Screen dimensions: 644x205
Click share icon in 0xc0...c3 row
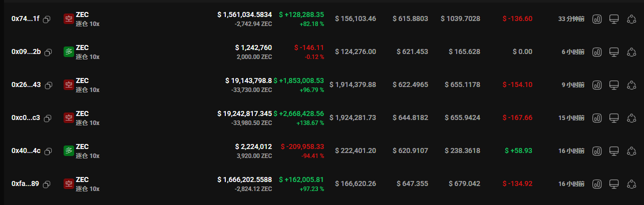tap(631, 118)
